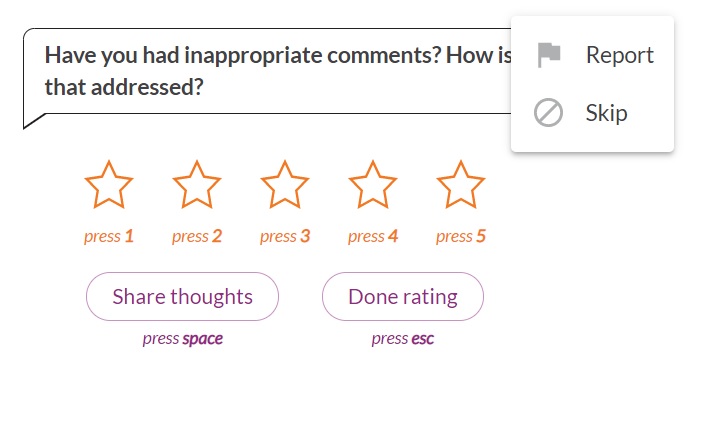Screen dimensions: 702x422
Task: Select Skip in the popup menu
Action: (x=592, y=113)
